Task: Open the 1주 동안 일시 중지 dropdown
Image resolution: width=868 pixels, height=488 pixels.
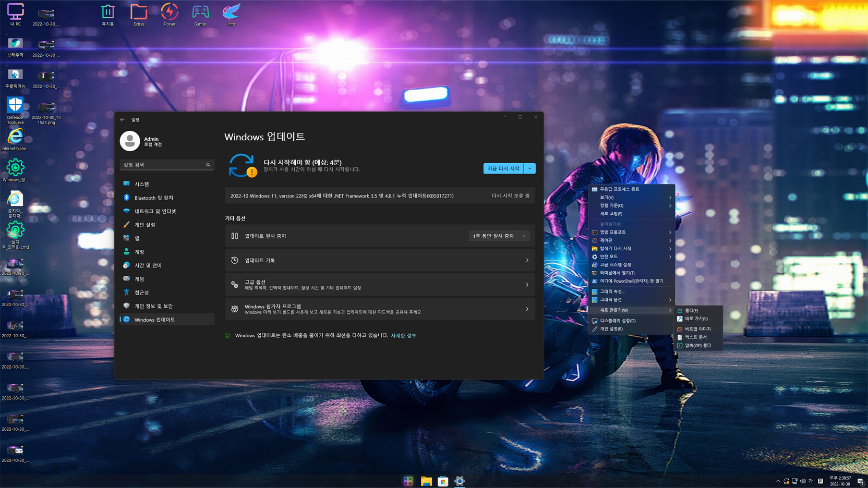Action: (499, 236)
